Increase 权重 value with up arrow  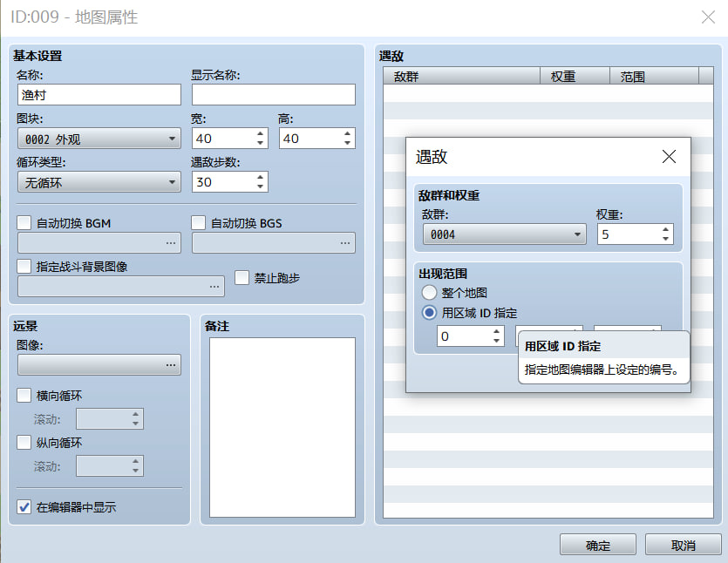665,230
